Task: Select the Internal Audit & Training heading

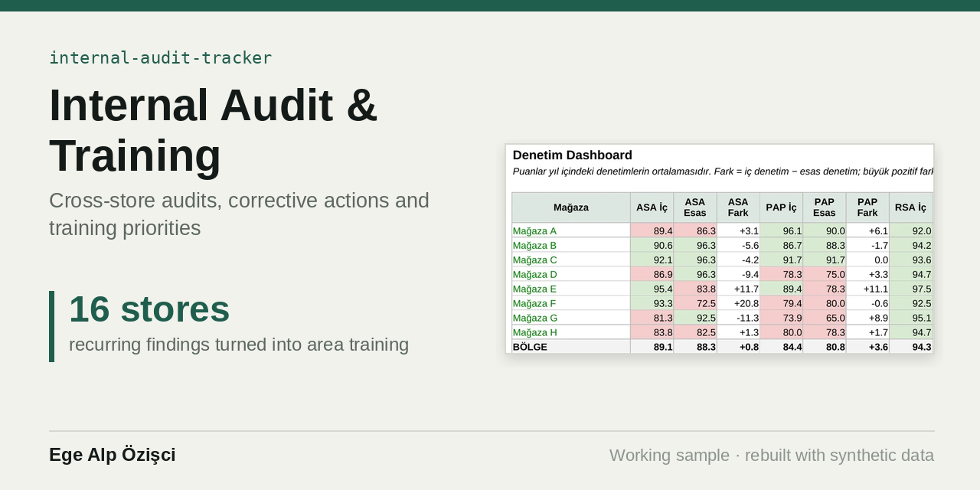Action: coord(214,130)
